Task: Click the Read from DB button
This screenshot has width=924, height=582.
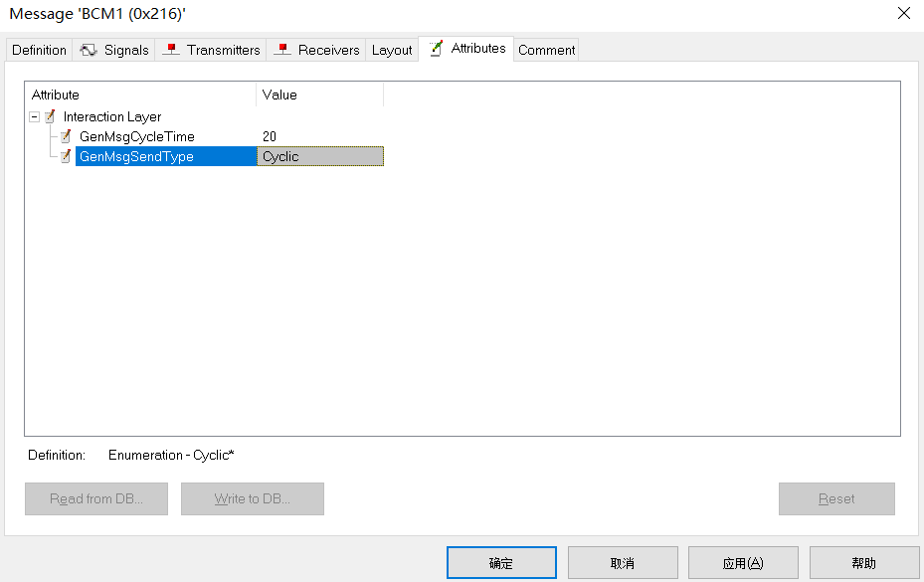Action: (95, 498)
